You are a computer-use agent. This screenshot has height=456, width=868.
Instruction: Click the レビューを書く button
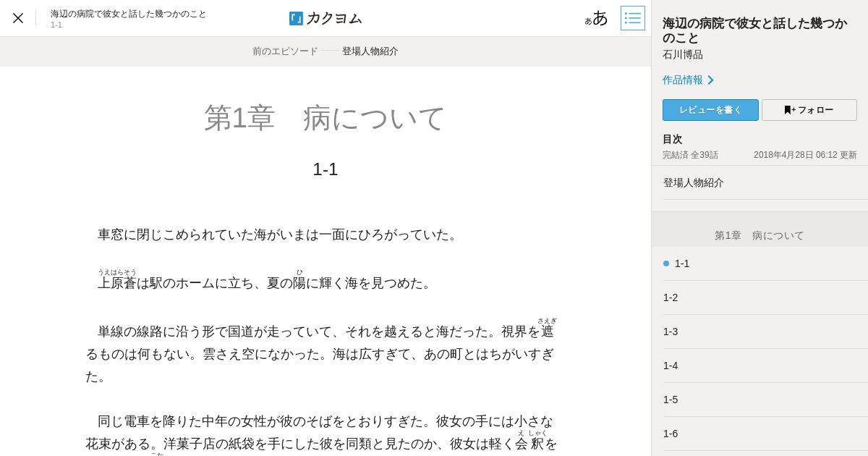710,110
